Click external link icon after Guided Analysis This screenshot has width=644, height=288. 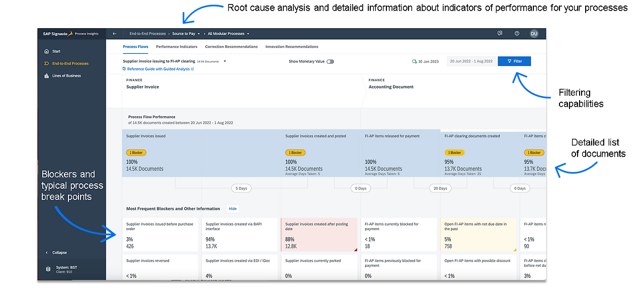point(192,69)
